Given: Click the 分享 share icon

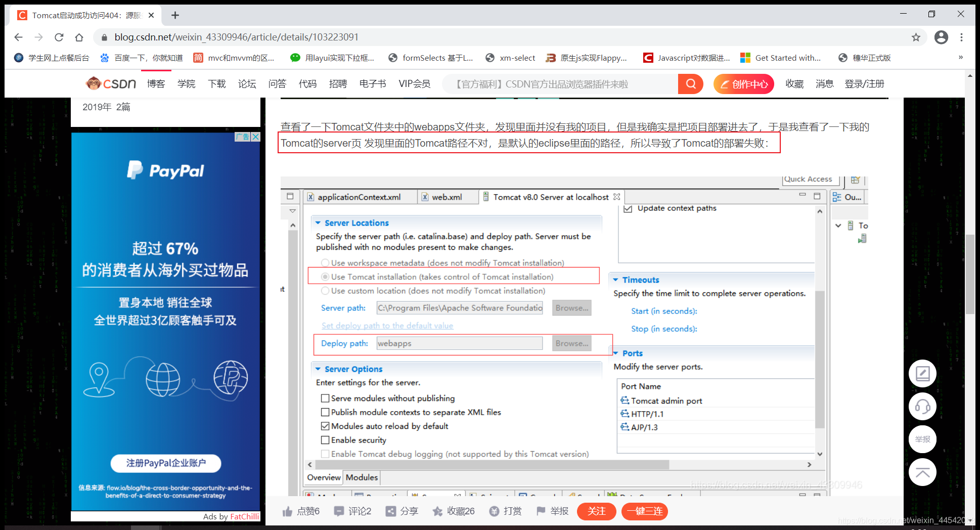Looking at the screenshot, I should tap(390, 511).
